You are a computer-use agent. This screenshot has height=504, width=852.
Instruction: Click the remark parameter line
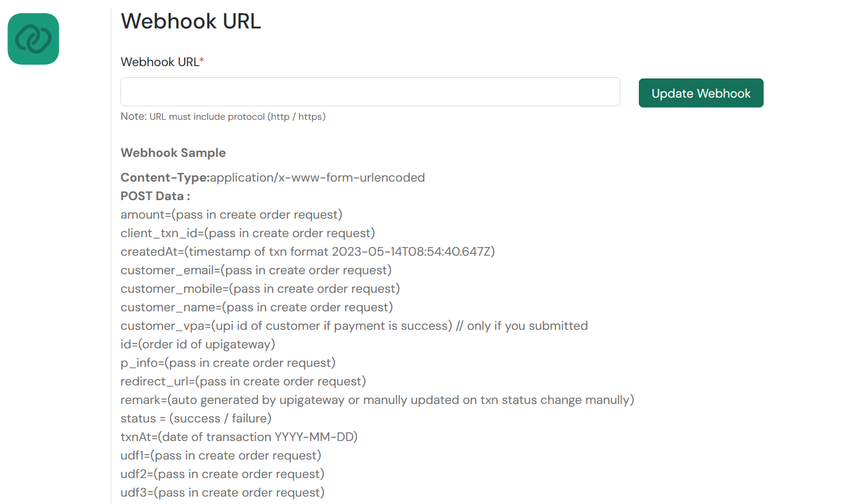point(377,400)
